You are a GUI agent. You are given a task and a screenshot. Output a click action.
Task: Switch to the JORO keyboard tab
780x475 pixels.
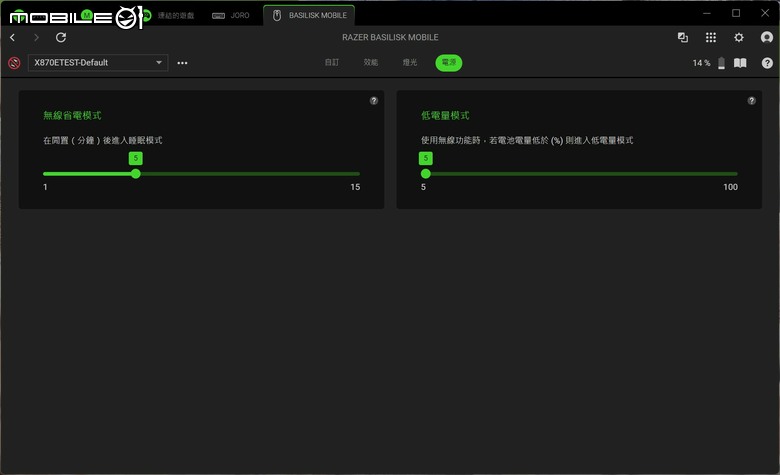click(231, 15)
